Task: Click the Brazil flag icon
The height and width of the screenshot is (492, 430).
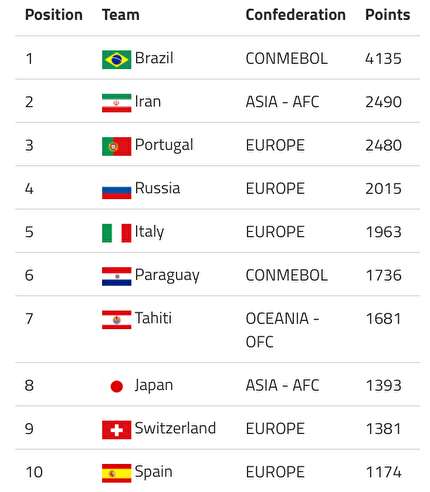Action: click(x=116, y=60)
